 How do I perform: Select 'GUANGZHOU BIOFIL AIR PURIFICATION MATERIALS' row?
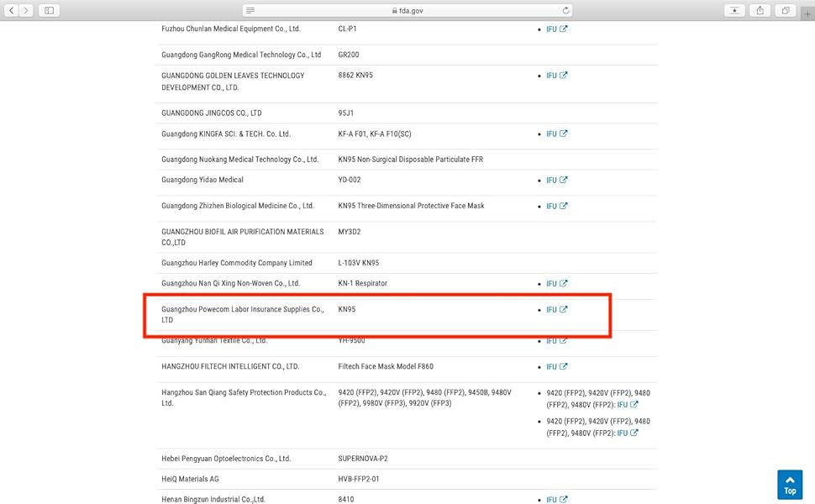[242, 232]
